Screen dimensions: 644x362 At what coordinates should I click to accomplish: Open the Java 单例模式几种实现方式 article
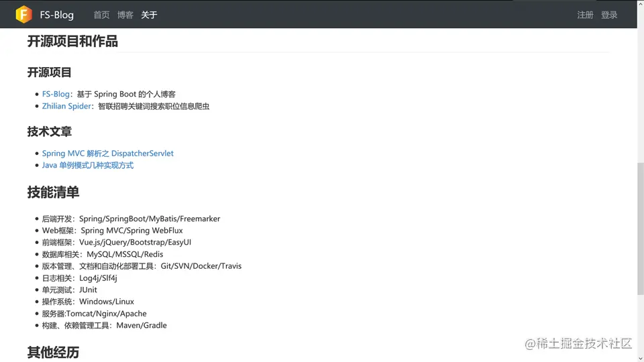tap(87, 165)
